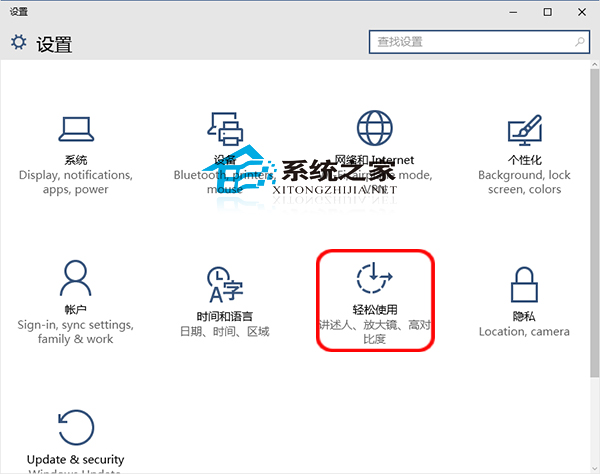
Task: Open the 个性化 paintbrush icon
Action: (x=525, y=130)
